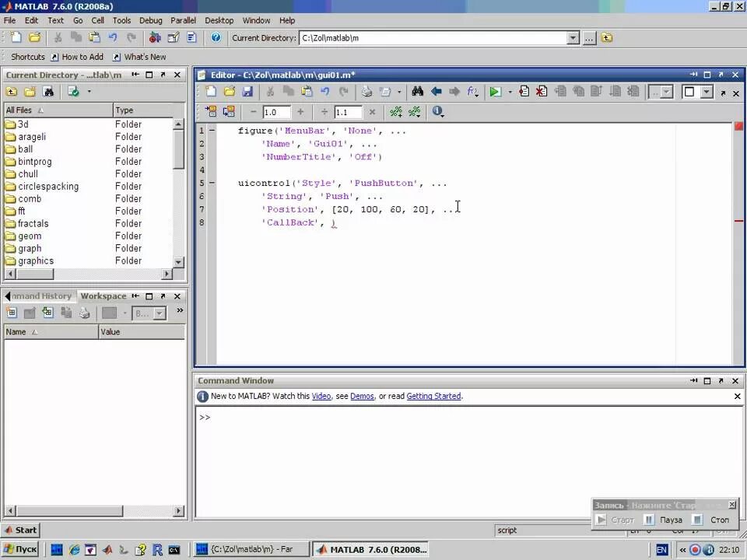Open a file from editor toolbar

point(229,92)
